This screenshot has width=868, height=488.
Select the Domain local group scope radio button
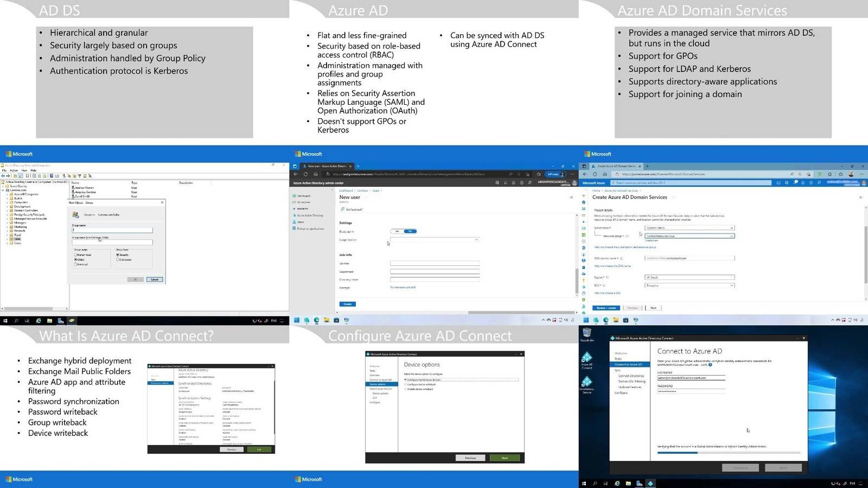pyautogui.click(x=75, y=255)
